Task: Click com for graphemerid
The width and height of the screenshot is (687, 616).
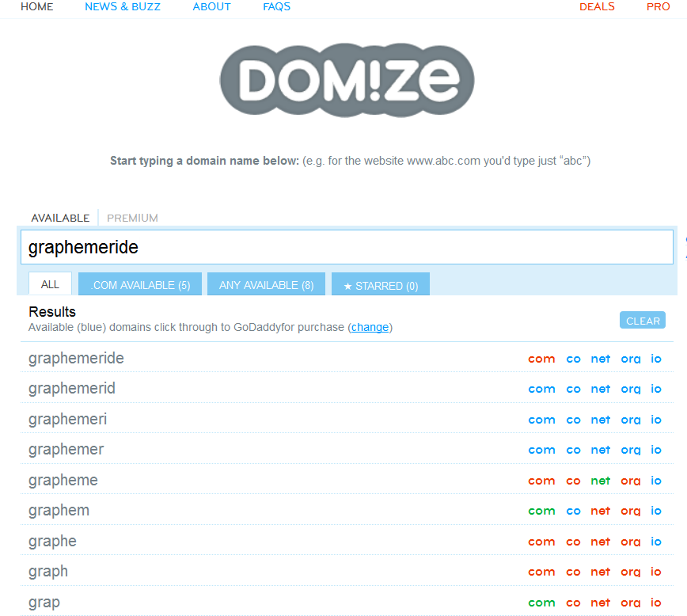Action: pos(541,389)
